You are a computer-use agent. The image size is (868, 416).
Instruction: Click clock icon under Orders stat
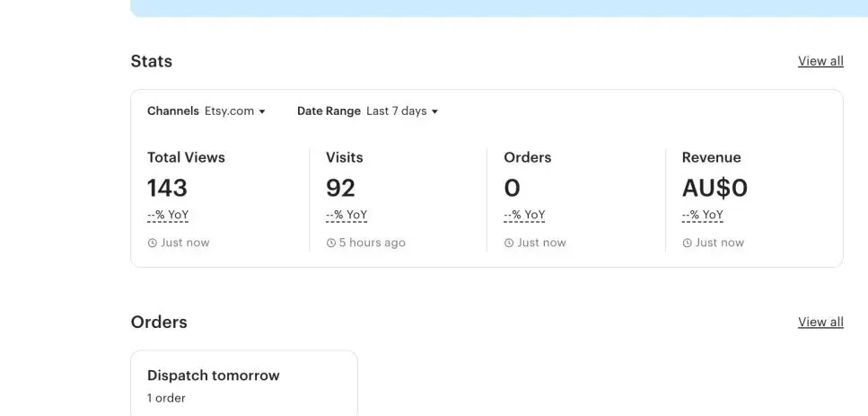[509, 243]
